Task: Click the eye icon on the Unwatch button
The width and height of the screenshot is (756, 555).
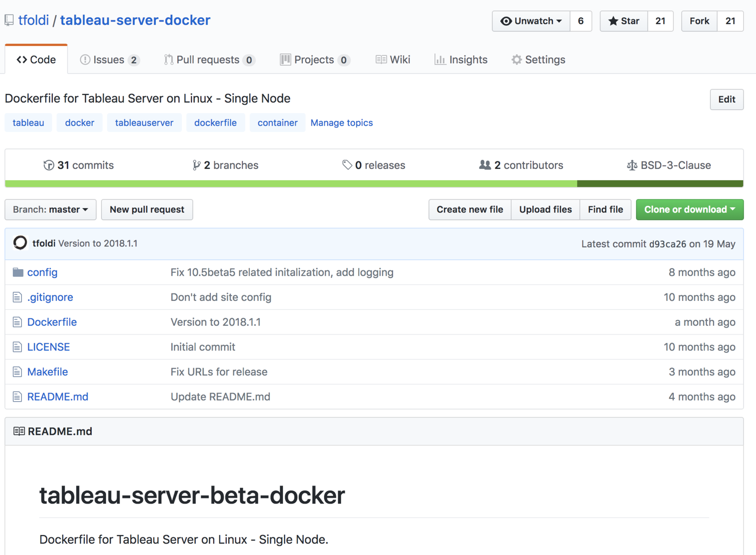Action: tap(506, 21)
